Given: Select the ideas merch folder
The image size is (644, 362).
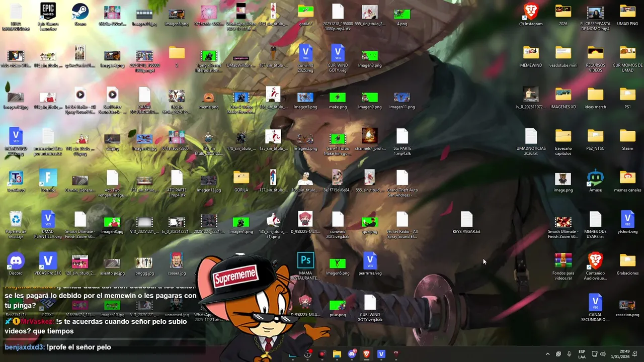Looking at the screenshot, I should [595, 98].
